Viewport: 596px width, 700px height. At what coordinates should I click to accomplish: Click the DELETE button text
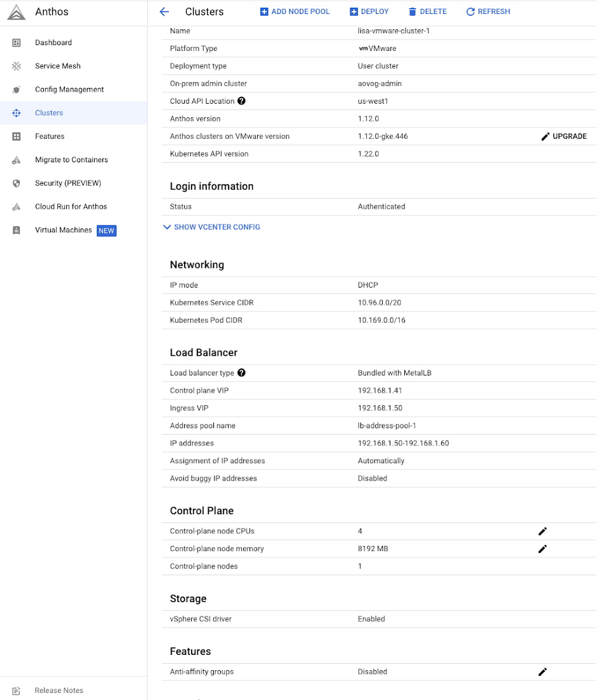tap(434, 11)
